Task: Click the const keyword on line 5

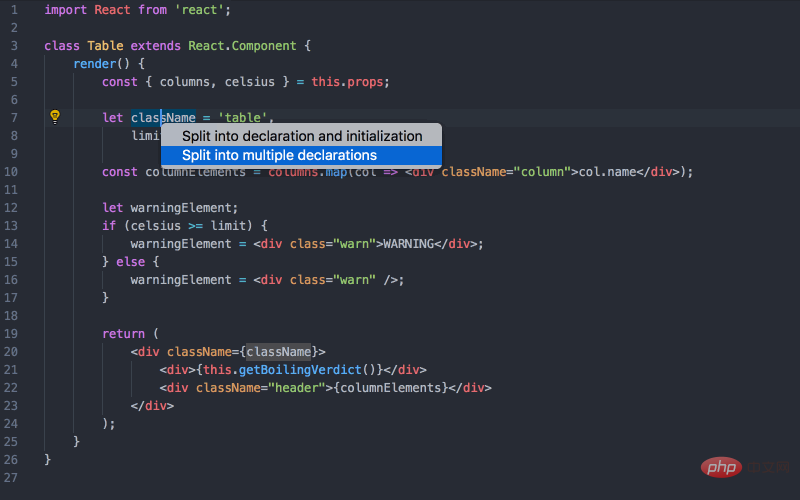Action: [x=119, y=82]
